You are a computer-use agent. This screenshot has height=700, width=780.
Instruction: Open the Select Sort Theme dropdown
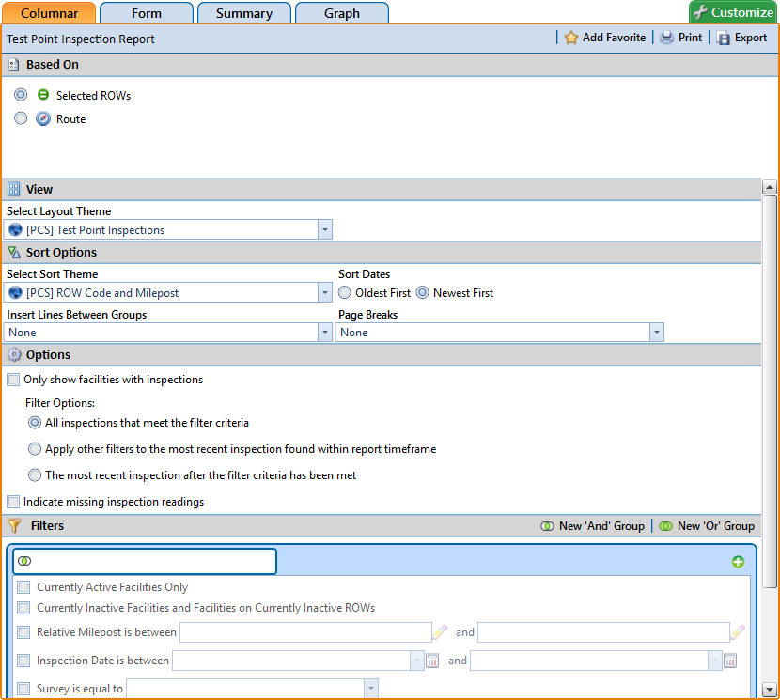(325, 292)
